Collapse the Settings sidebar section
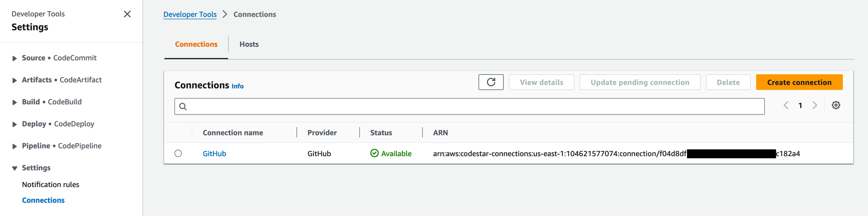This screenshot has height=216, width=868. [x=15, y=168]
